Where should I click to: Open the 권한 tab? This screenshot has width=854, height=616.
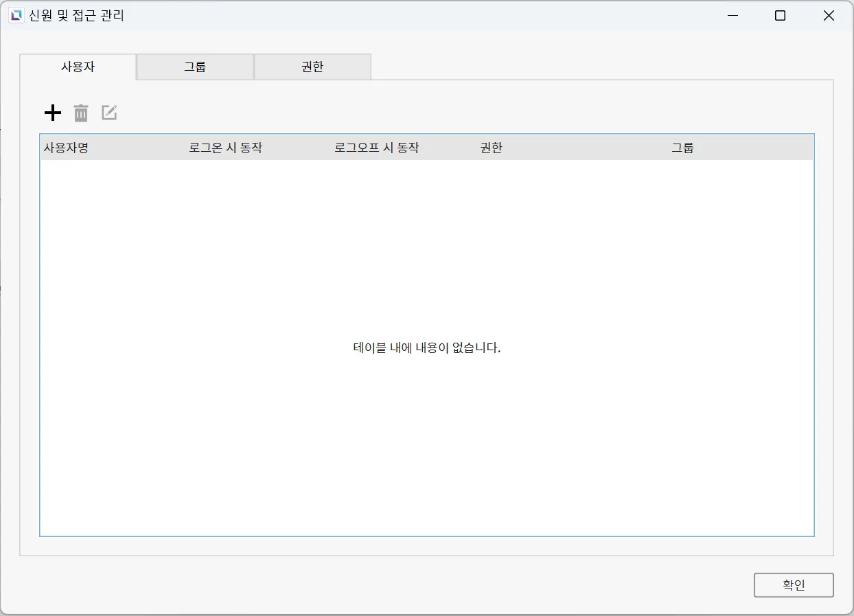312,67
